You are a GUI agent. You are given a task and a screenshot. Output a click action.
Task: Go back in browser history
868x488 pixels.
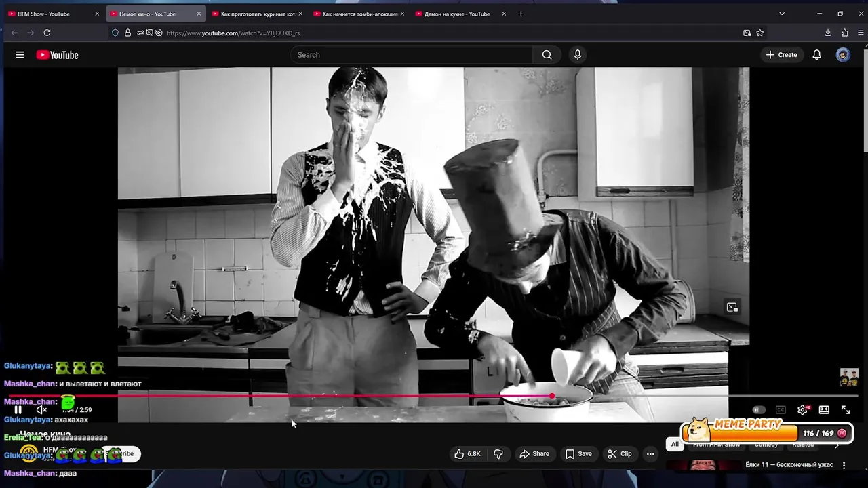pos(14,33)
